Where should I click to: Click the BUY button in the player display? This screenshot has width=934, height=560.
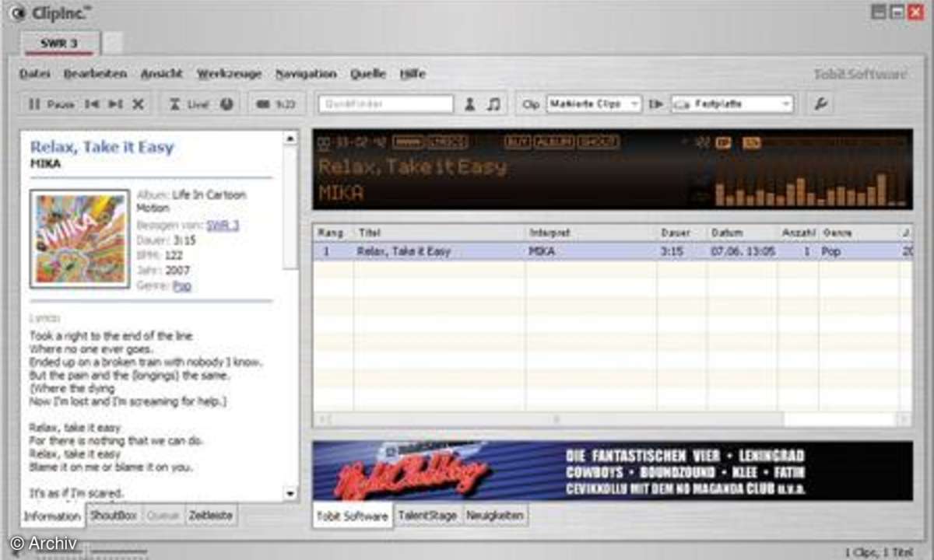(518, 142)
